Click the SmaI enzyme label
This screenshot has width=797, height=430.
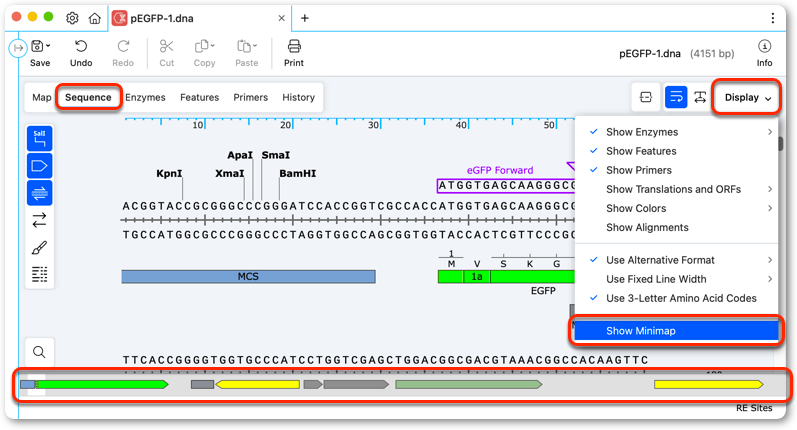(275, 155)
